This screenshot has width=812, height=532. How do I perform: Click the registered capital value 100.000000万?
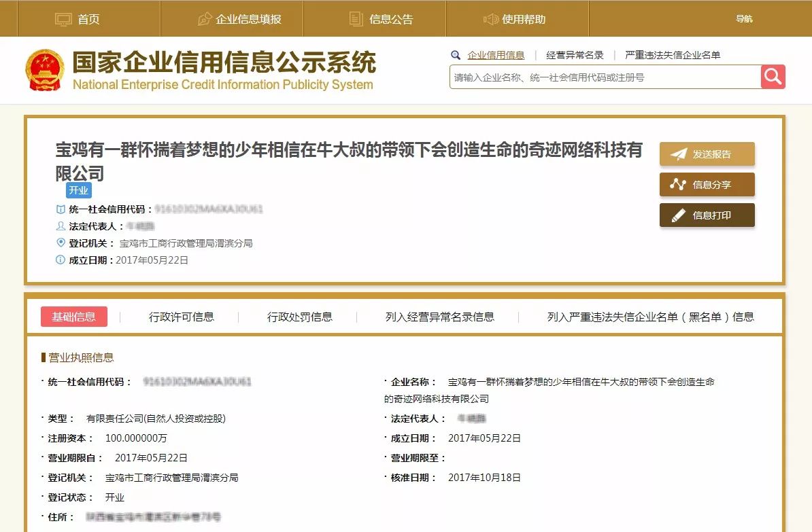point(136,438)
